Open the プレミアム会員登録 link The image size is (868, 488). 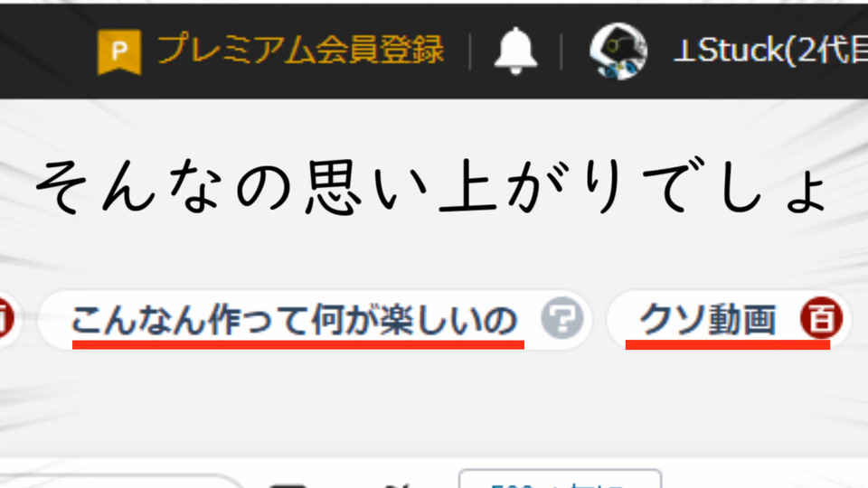point(300,50)
